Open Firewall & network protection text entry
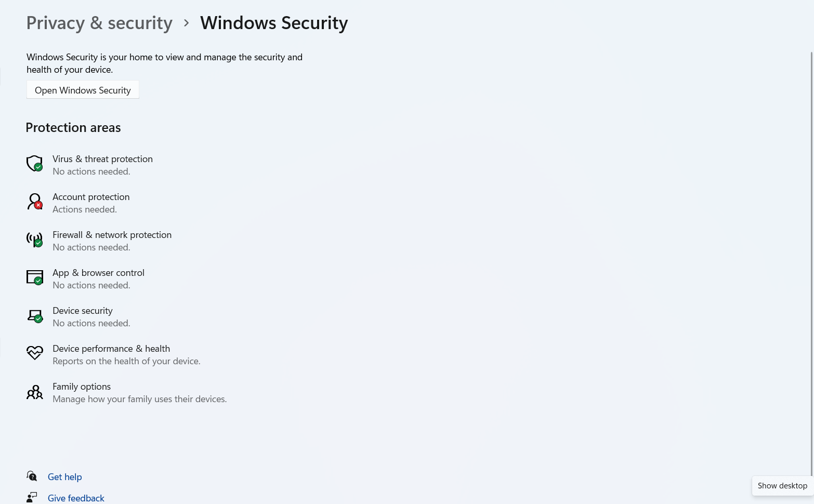 click(x=112, y=235)
